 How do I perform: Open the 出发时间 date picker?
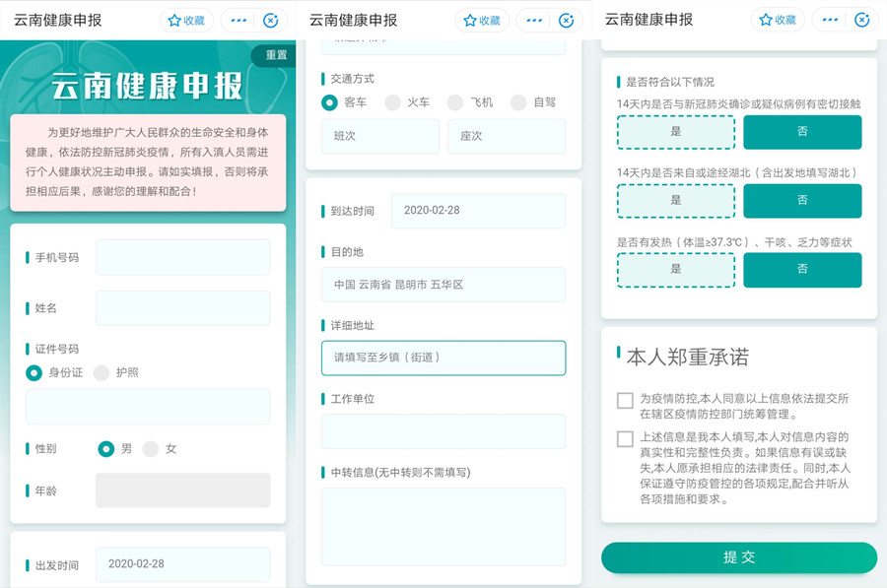[x=182, y=564]
